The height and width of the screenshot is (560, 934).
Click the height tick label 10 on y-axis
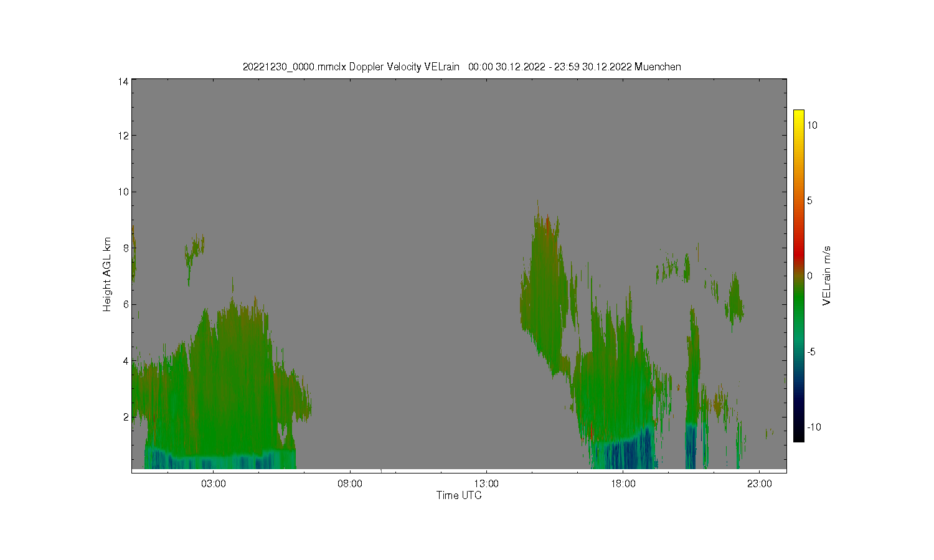point(123,192)
